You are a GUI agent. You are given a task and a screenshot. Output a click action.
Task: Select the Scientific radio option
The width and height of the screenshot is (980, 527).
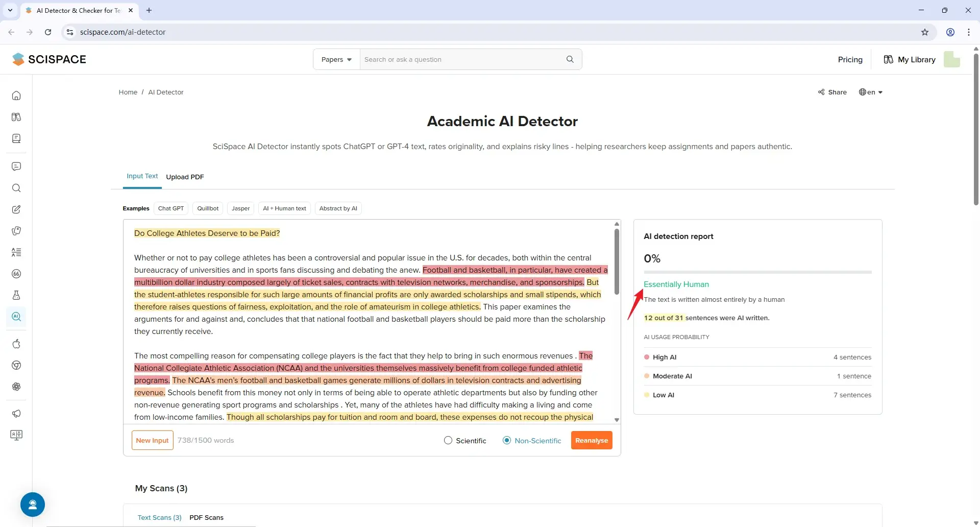448,440
